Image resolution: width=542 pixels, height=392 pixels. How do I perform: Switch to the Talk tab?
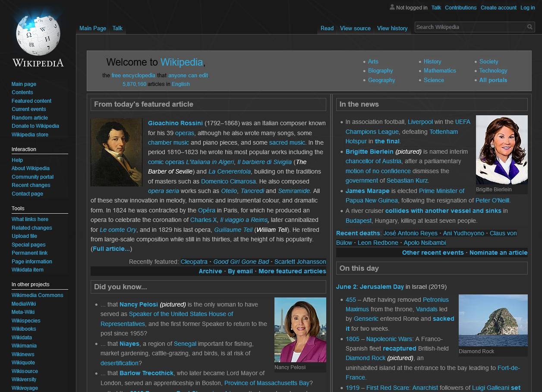tap(117, 28)
